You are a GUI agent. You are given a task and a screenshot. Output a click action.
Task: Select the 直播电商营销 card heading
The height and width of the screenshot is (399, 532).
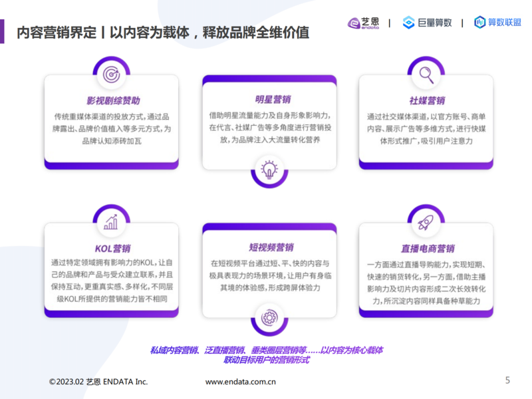[x=426, y=249]
